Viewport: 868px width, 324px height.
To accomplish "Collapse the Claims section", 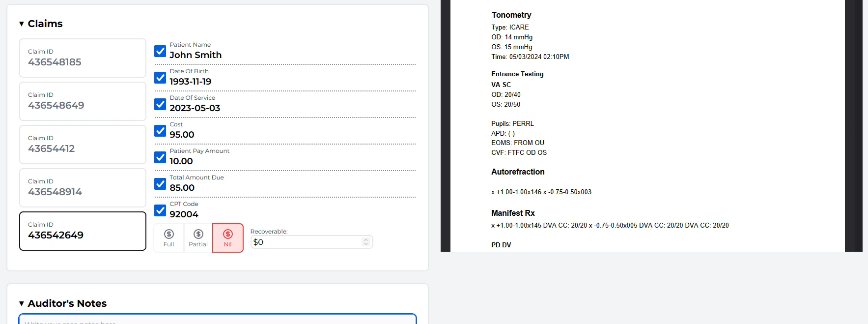I will pyautogui.click(x=22, y=24).
